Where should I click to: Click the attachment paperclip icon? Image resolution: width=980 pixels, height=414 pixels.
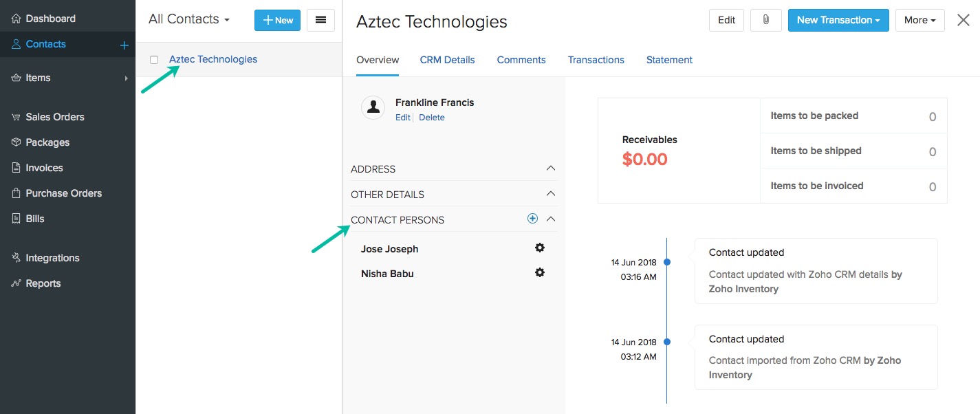pos(765,20)
